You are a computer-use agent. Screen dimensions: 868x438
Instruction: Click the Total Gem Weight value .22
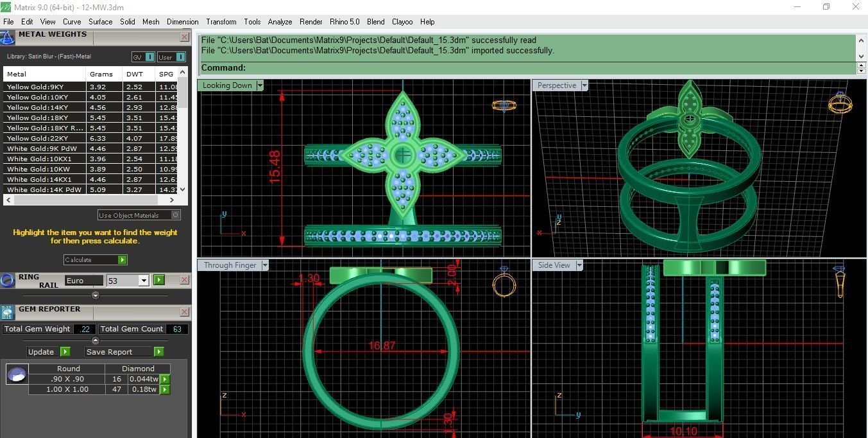click(84, 329)
